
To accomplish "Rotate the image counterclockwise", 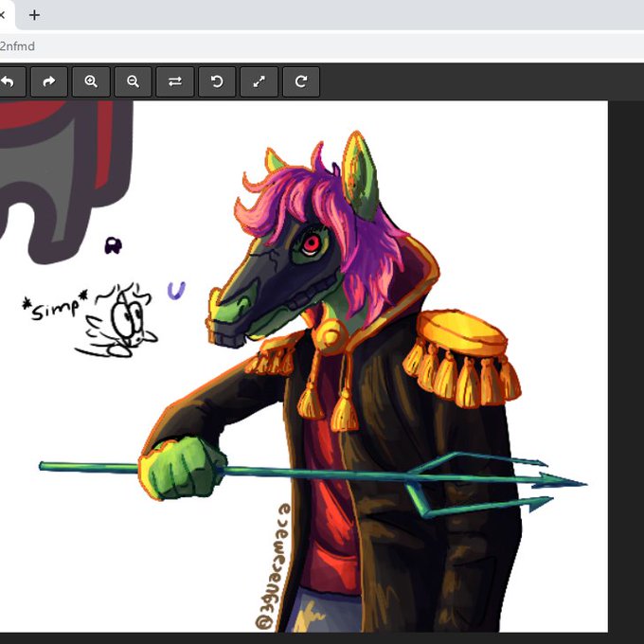I will [x=217, y=81].
